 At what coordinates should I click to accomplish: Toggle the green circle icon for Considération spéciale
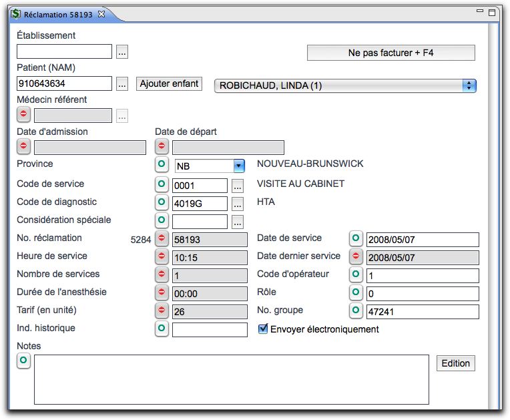pos(162,220)
